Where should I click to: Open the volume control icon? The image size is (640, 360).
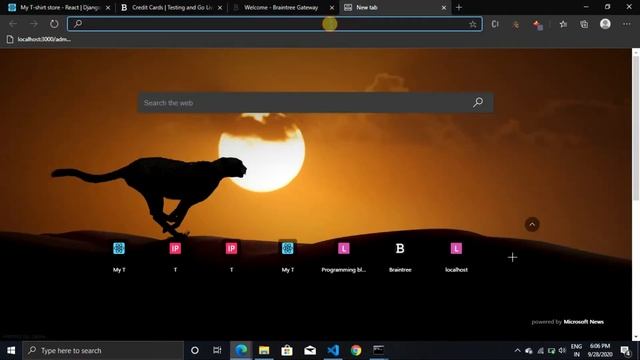(x=562, y=351)
